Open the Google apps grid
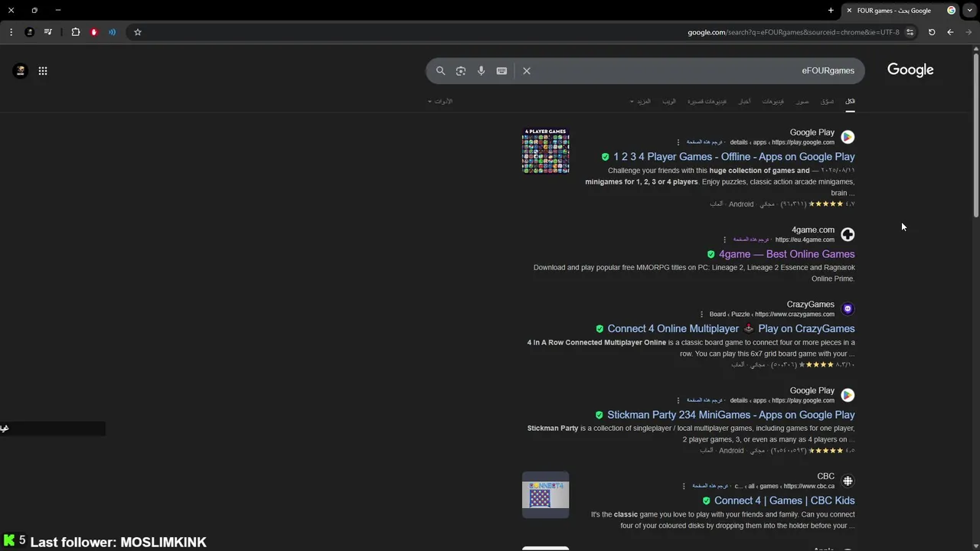This screenshot has height=551, width=980. [x=43, y=70]
